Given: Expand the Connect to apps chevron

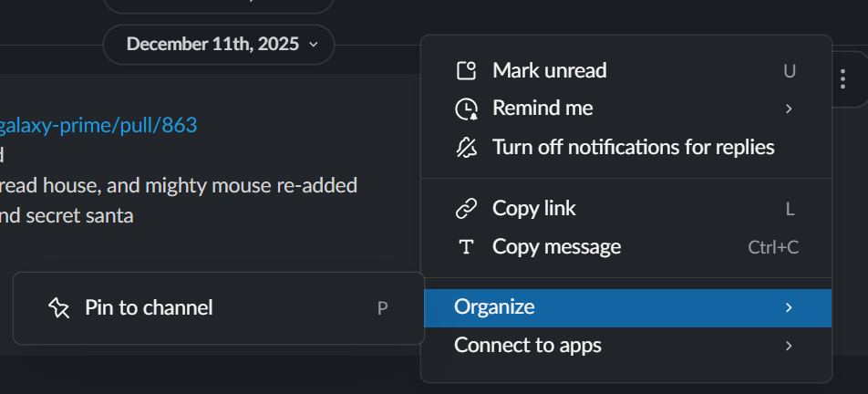Looking at the screenshot, I should [x=789, y=347].
